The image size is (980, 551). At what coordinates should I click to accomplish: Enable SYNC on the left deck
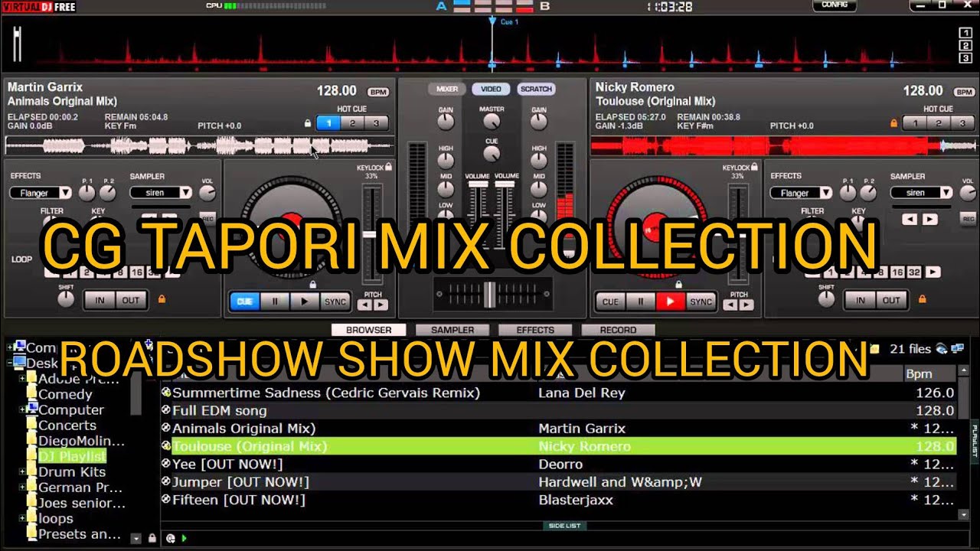pos(335,302)
